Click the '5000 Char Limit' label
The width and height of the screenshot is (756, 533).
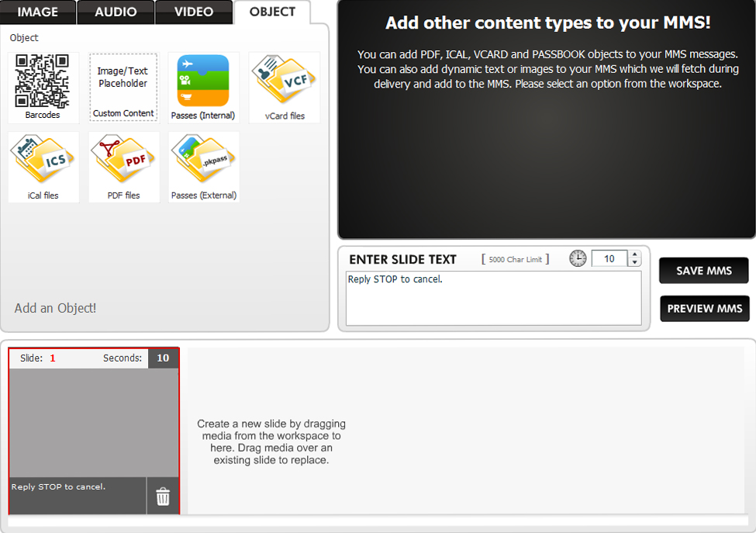[x=515, y=259]
